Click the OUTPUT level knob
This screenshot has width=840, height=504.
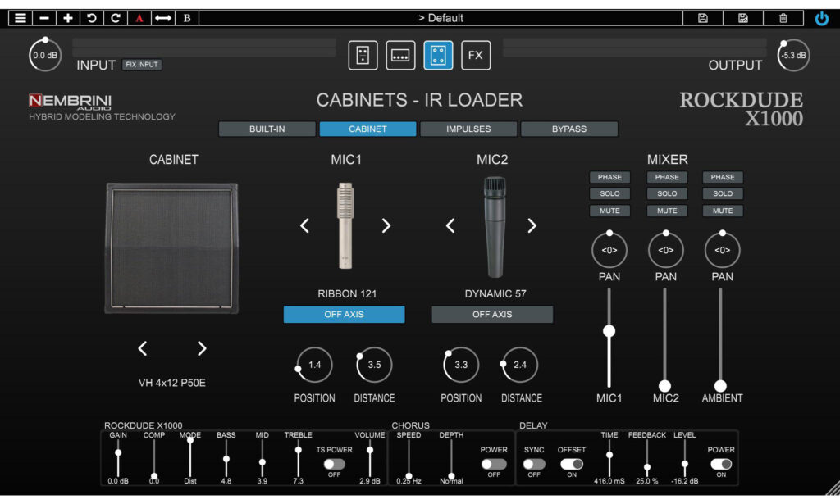click(793, 55)
